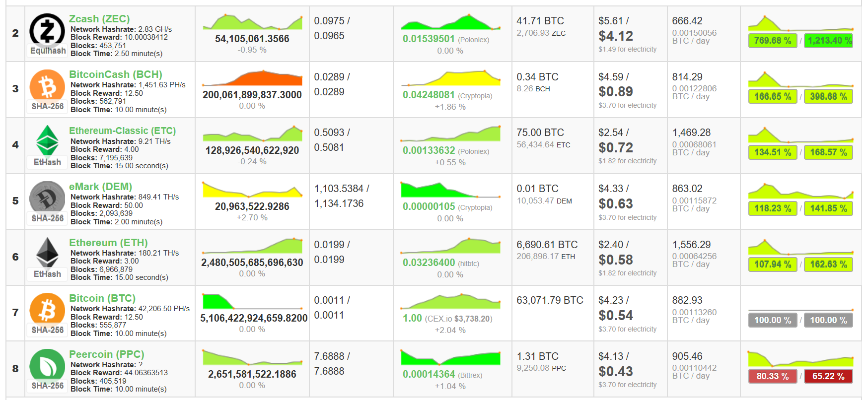
Task: Select the Ethereum dark diamond logo
Action: pyautogui.click(x=47, y=253)
